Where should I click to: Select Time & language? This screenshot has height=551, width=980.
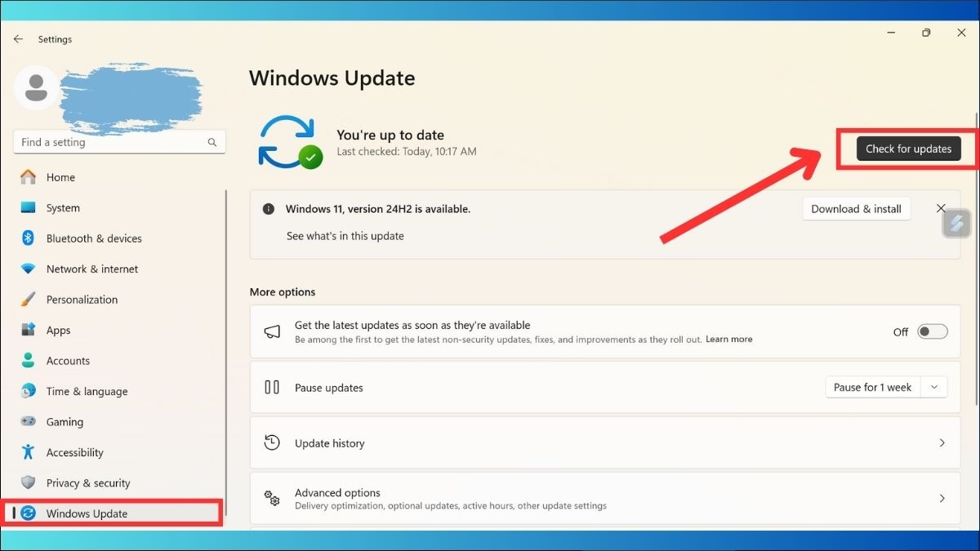coord(87,391)
